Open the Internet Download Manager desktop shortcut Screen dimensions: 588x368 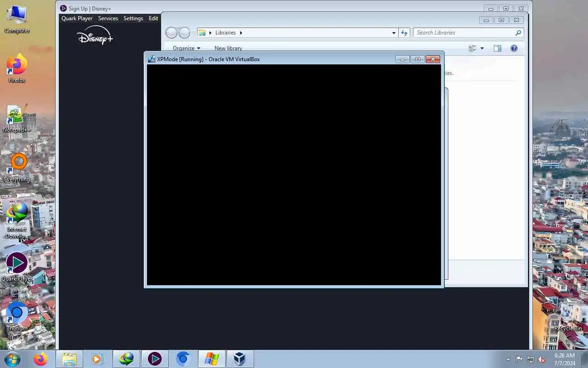[x=17, y=221]
